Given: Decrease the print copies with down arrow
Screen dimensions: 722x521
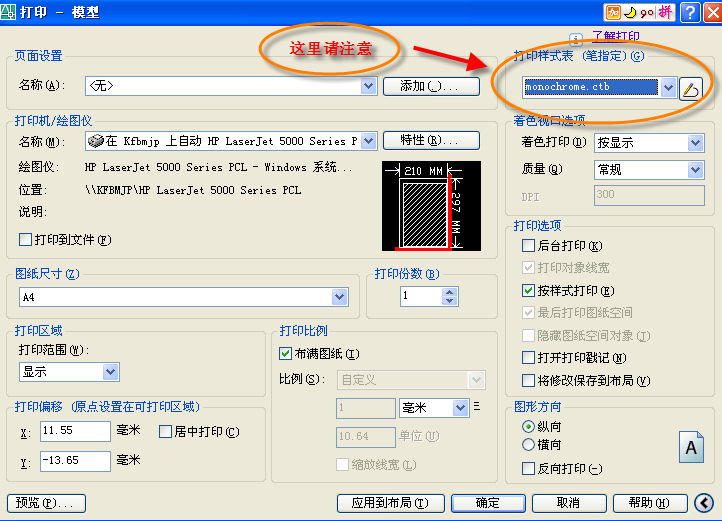Looking at the screenshot, I should click(449, 301).
